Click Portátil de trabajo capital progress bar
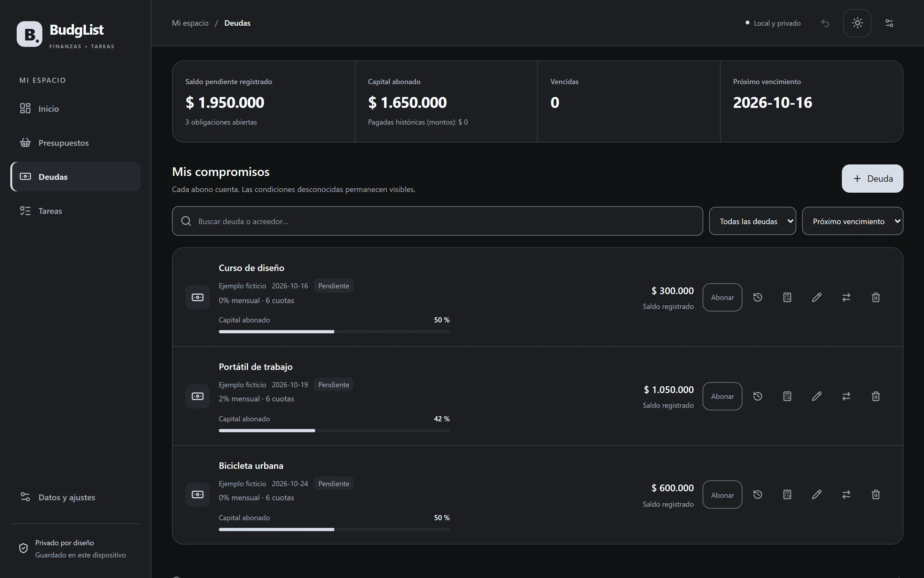The width and height of the screenshot is (924, 578). click(334, 430)
